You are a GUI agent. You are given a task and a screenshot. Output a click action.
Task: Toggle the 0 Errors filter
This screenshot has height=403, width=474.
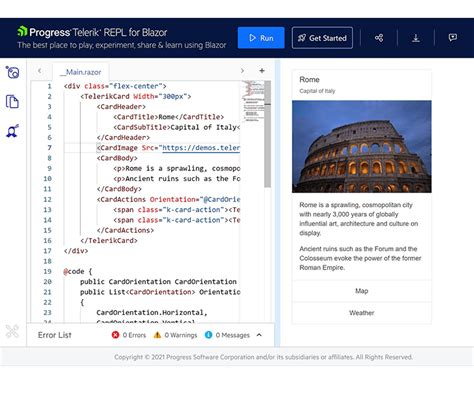point(129,335)
